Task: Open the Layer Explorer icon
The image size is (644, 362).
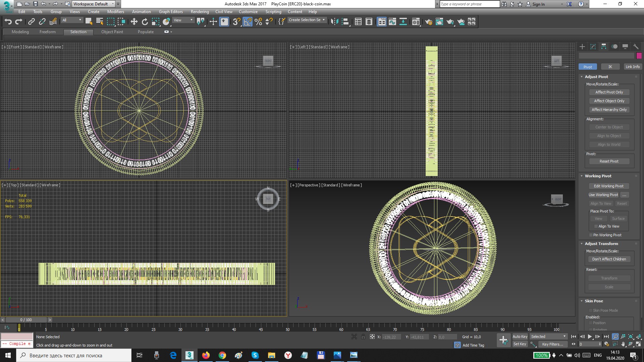Action: pyautogui.click(x=369, y=22)
